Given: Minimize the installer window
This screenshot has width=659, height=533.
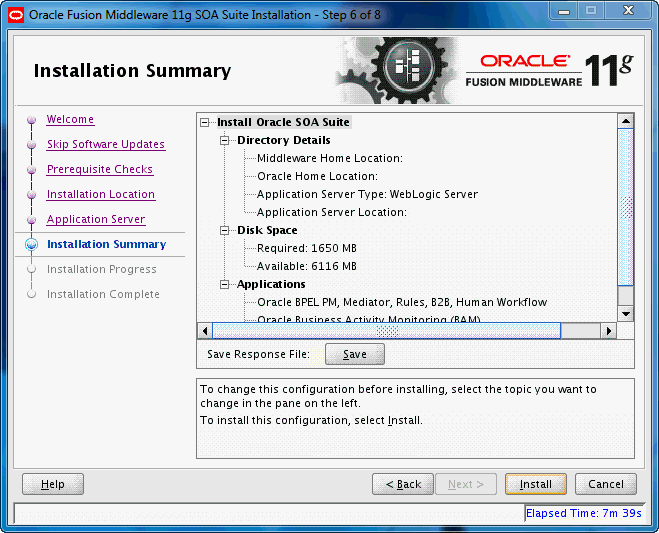Looking at the screenshot, I should 564,11.
